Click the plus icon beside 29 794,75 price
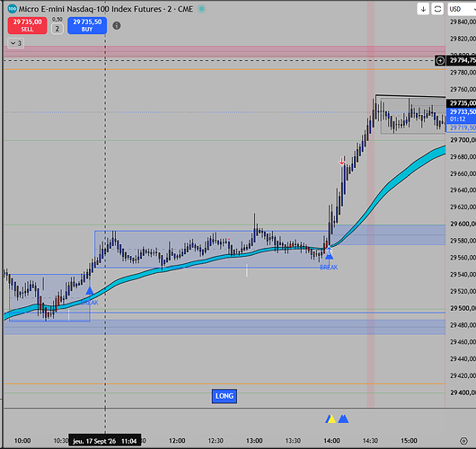476x449 pixels. coord(440,61)
